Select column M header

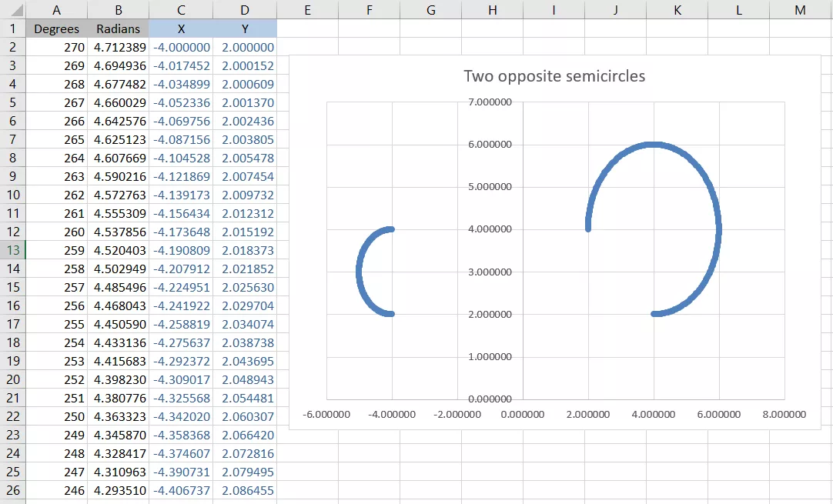pos(800,9)
